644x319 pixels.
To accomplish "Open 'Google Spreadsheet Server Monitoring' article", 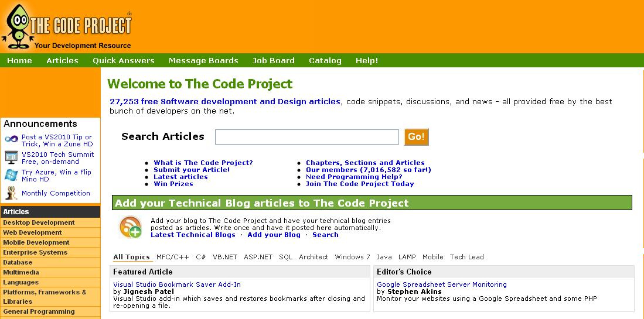I will point(442,284).
